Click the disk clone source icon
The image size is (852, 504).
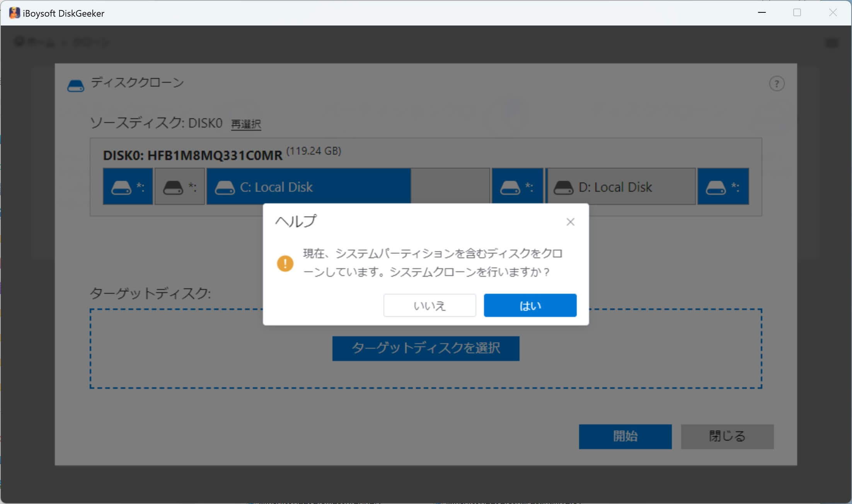coord(77,83)
